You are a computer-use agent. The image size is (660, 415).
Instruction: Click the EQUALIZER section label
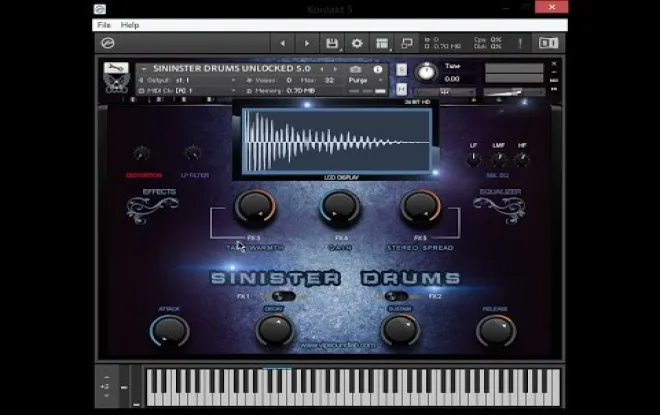point(500,192)
